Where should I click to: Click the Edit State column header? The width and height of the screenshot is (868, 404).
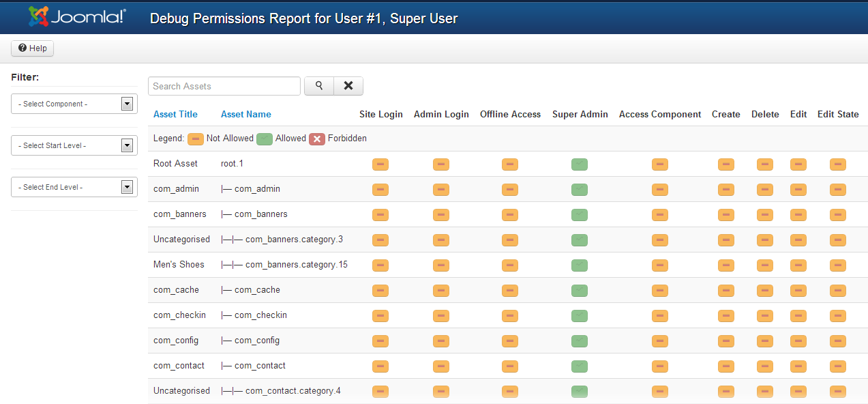838,115
